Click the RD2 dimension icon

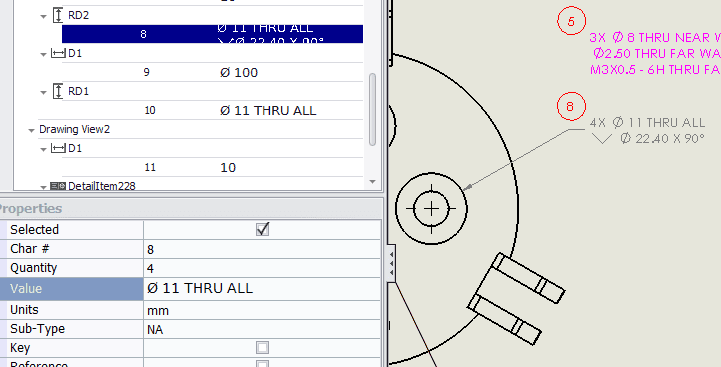[x=58, y=15]
